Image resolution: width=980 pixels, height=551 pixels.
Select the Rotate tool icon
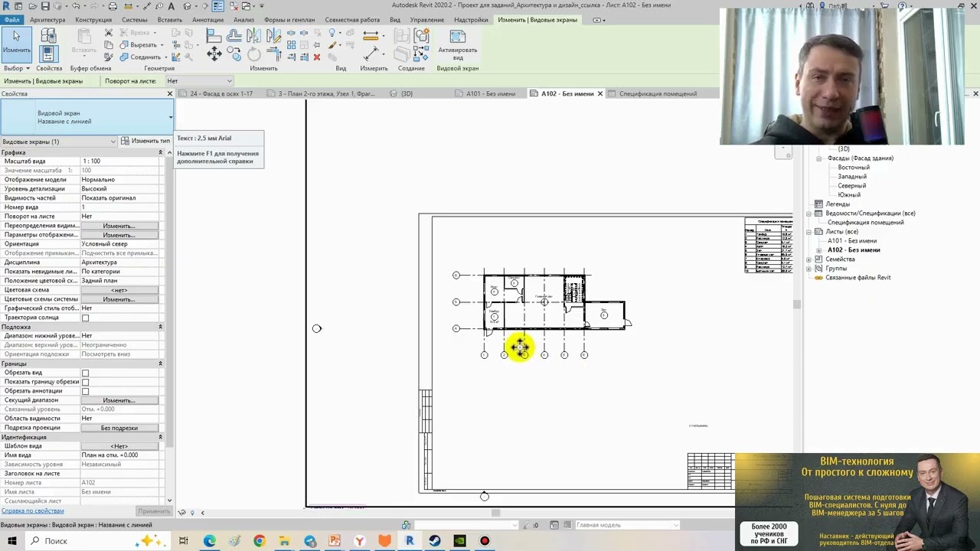point(253,54)
